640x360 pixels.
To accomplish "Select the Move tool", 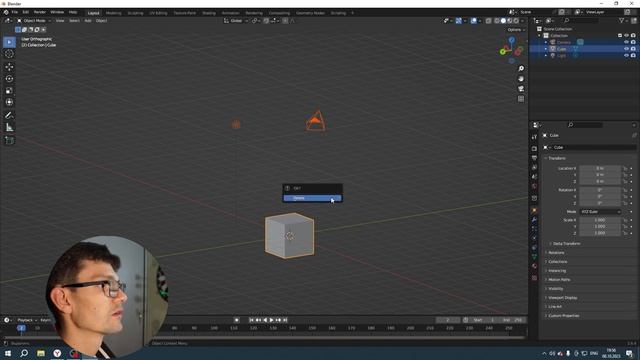I will [x=9, y=67].
